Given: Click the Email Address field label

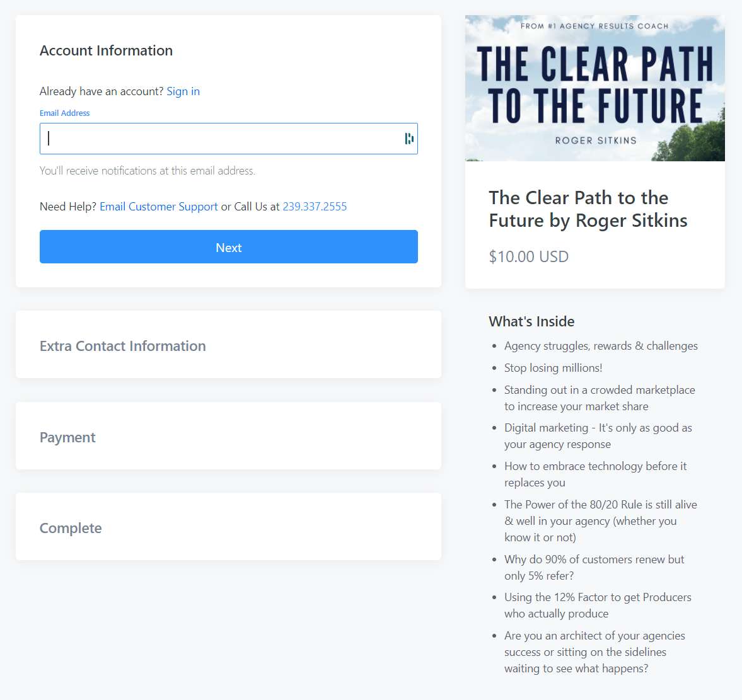Looking at the screenshot, I should click(65, 113).
